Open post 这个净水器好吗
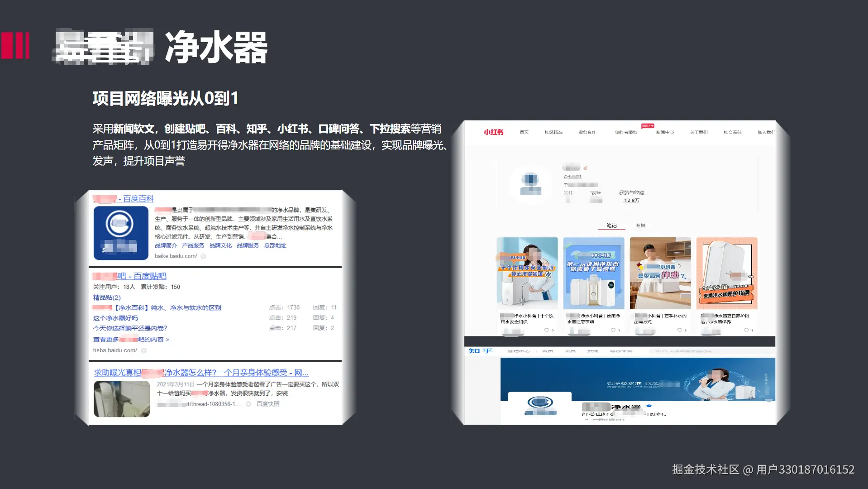 [x=115, y=318]
